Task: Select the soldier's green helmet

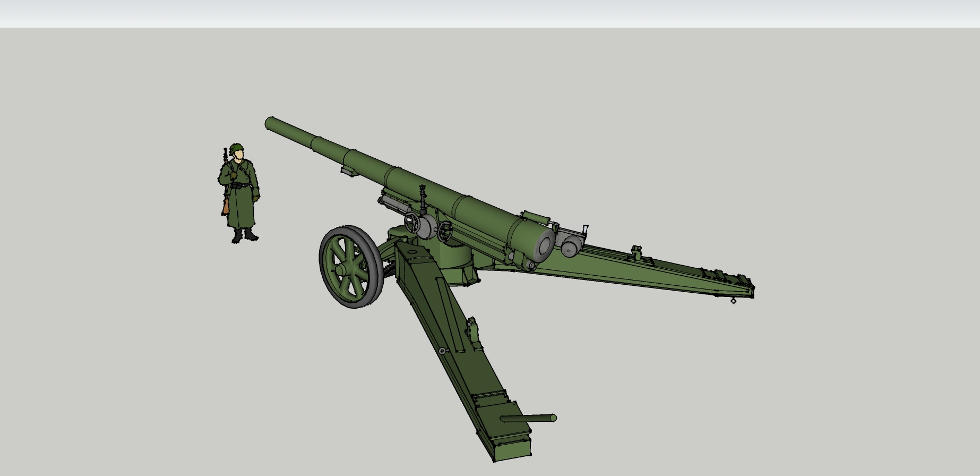Action: click(237, 148)
